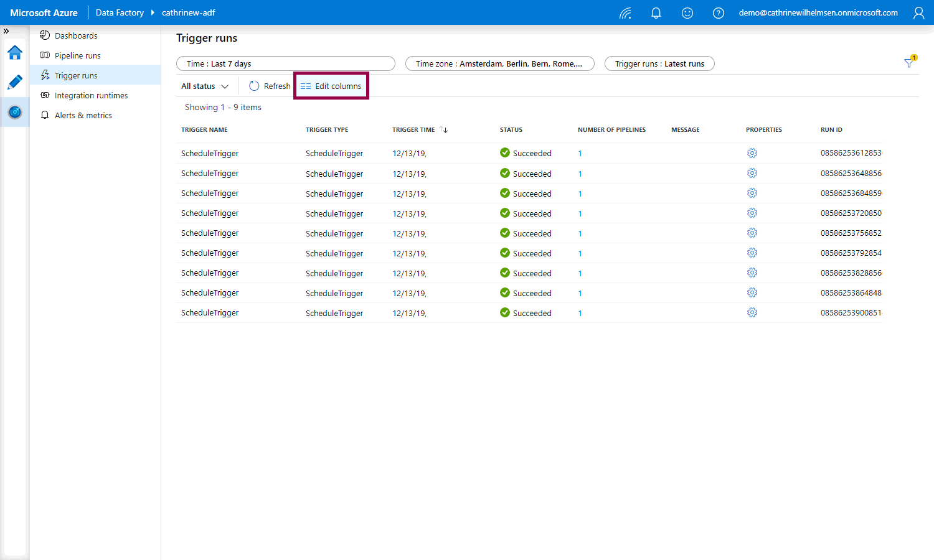Image resolution: width=934 pixels, height=560 pixels.
Task: Click the user account avatar icon
Action: tap(918, 13)
